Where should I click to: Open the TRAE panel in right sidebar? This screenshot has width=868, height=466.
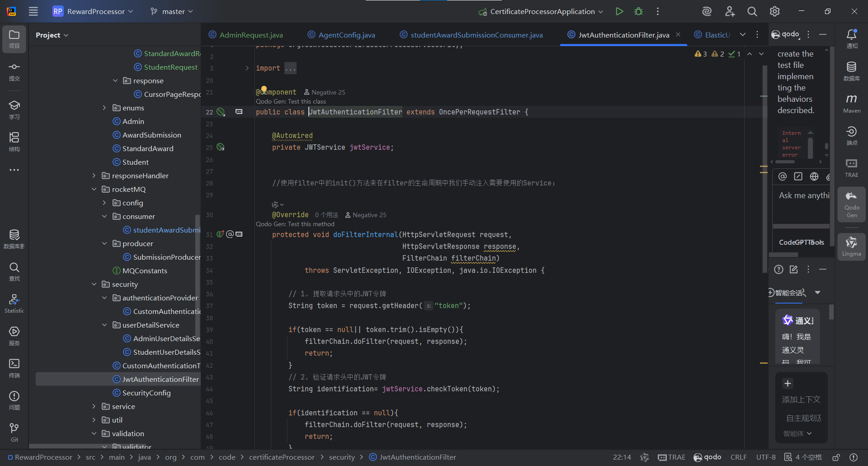click(852, 168)
